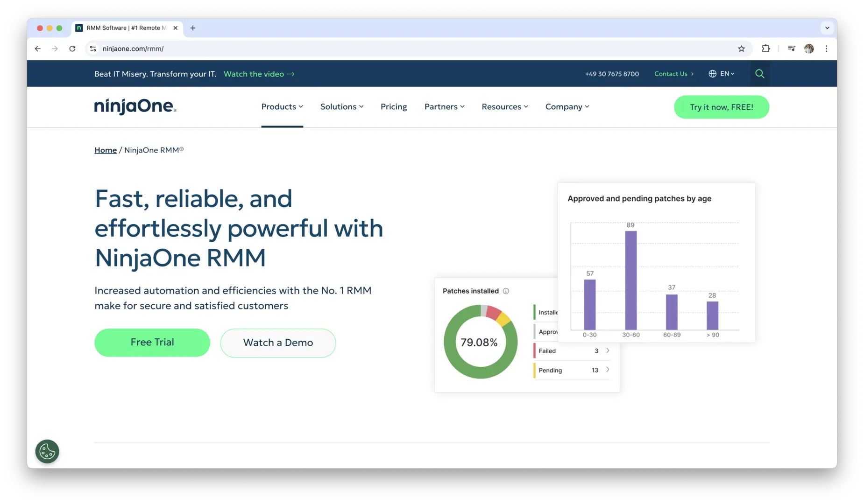The image size is (864, 504).
Task: Start the Free Trial
Action: 152,343
